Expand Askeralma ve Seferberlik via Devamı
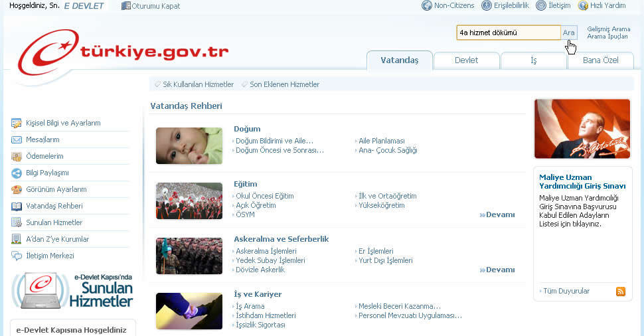Viewport: 644px width, 336px height. [497, 270]
